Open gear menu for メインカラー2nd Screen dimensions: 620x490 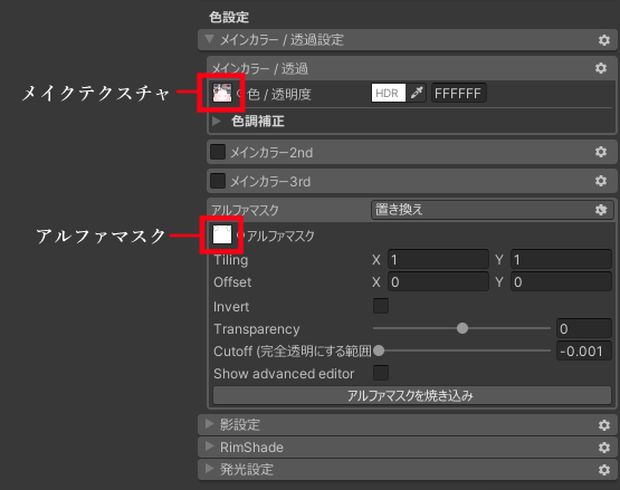point(601,152)
